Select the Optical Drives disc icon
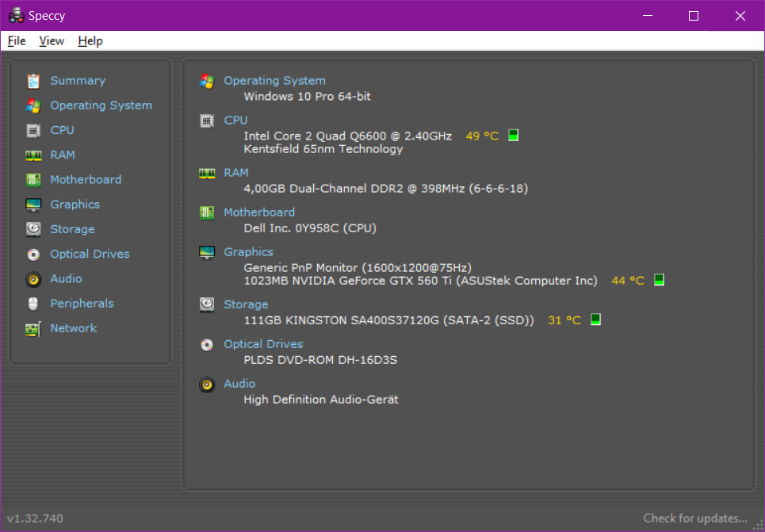Image resolution: width=765 pixels, height=532 pixels. click(33, 255)
